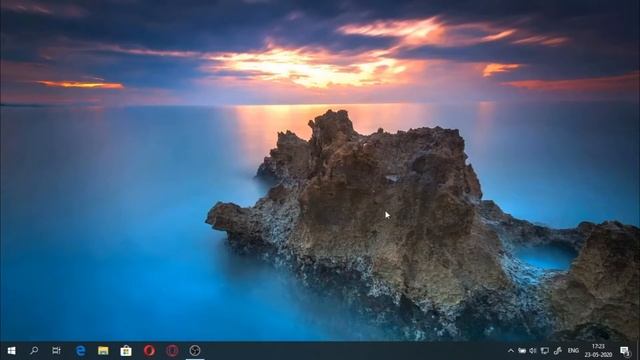
Task: Open the Windows Start menu
Action: click(11, 351)
